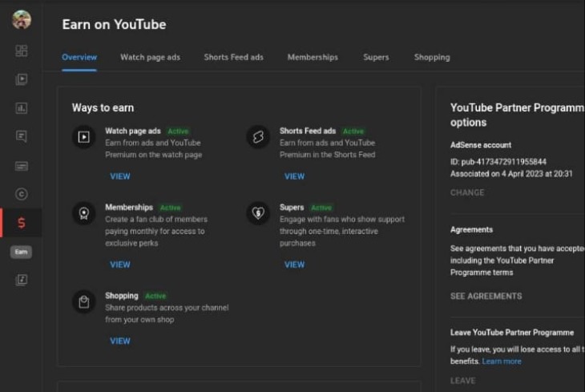The width and height of the screenshot is (585, 392).
Task: Open the Audio library sidebar icon
Action: coord(22,280)
